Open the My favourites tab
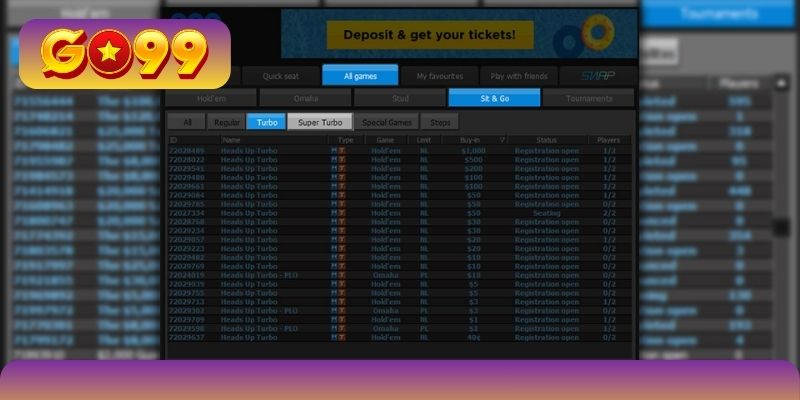The image size is (800, 400). (439, 76)
